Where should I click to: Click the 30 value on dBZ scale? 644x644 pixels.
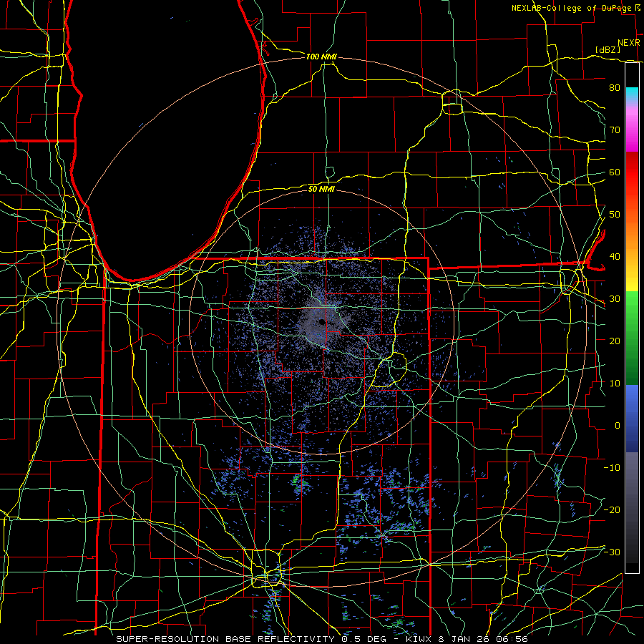point(615,298)
